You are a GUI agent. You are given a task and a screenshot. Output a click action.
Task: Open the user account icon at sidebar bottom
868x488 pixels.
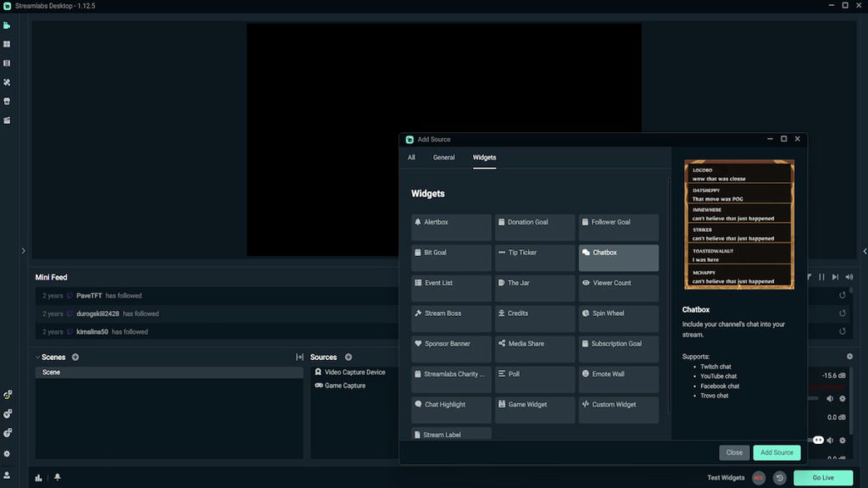coord(7,475)
